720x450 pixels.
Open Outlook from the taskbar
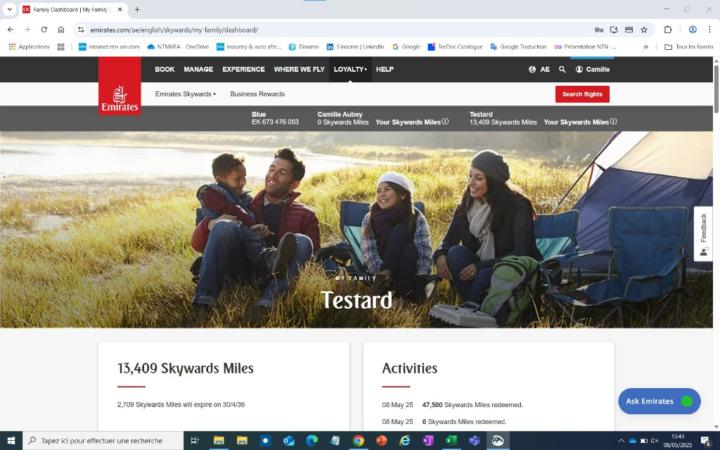click(x=289, y=441)
